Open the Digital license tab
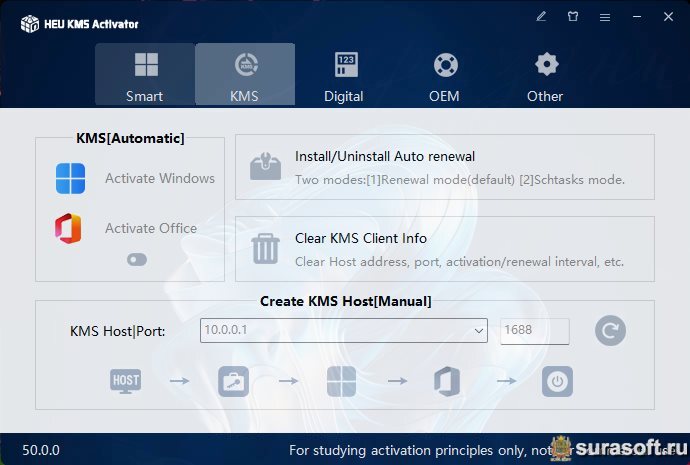The height and width of the screenshot is (465, 690). click(x=345, y=75)
